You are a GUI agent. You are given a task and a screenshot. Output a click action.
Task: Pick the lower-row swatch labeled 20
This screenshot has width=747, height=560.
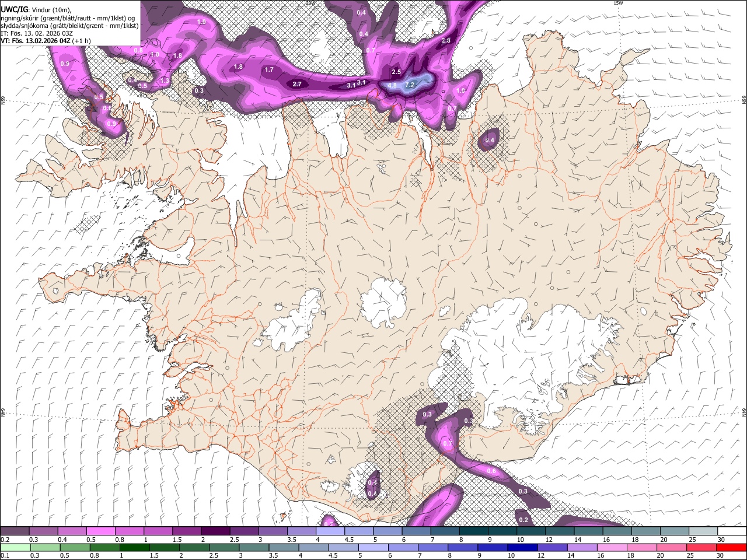[x=672, y=547]
